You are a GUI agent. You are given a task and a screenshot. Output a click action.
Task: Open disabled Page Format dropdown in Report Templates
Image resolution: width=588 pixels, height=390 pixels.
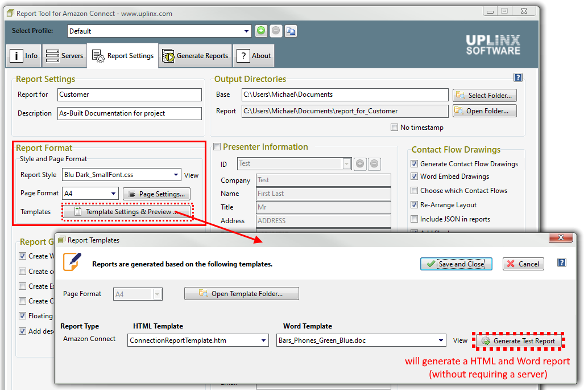pos(158,294)
